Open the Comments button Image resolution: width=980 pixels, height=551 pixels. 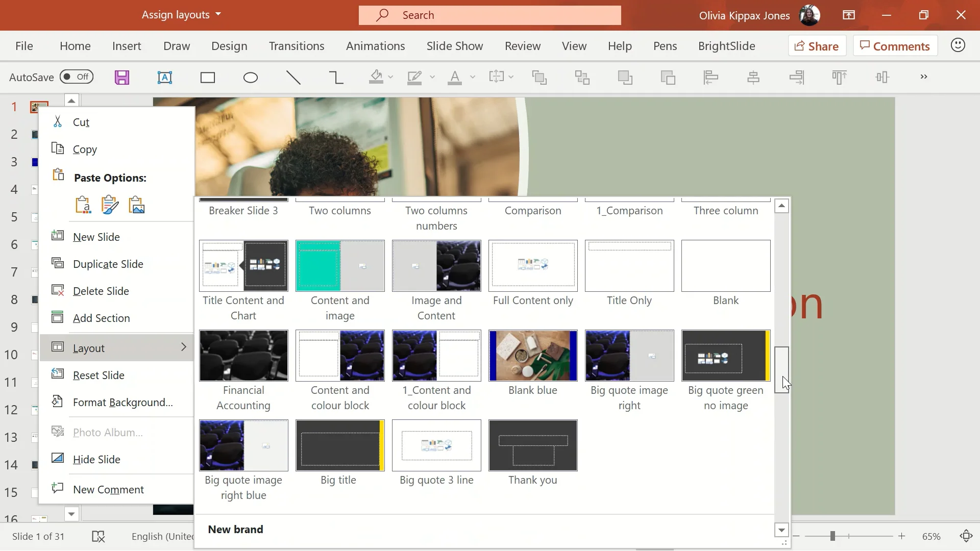tap(895, 46)
